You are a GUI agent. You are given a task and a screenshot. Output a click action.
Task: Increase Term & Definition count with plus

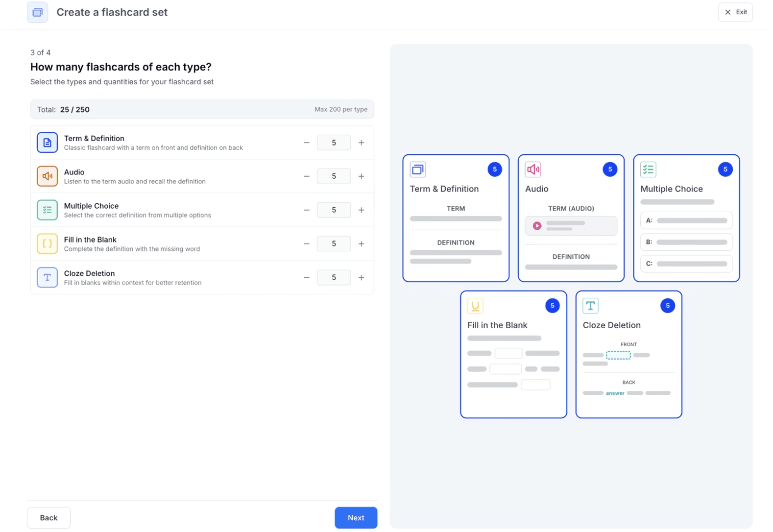coord(361,143)
